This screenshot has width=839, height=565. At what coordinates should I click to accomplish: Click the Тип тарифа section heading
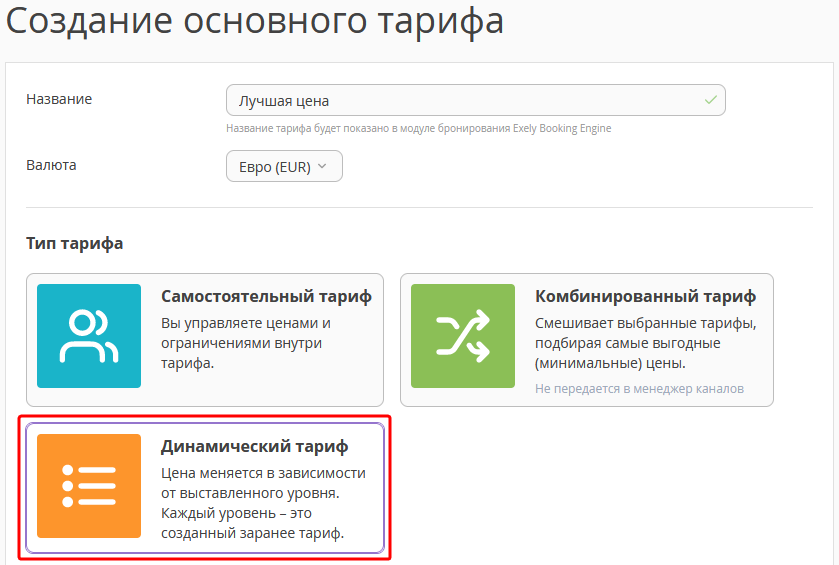coord(74,243)
